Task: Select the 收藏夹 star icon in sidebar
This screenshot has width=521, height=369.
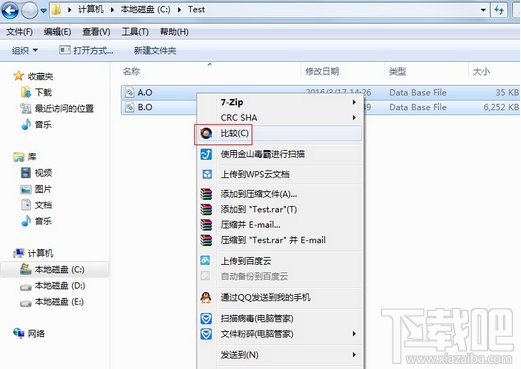Action: coord(19,76)
